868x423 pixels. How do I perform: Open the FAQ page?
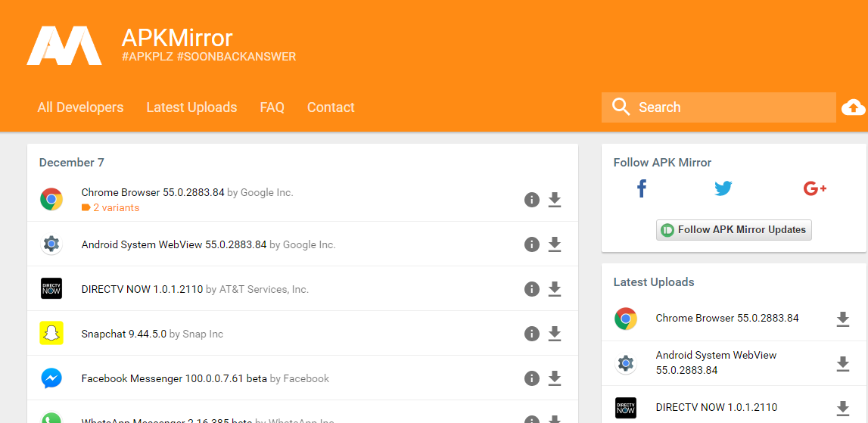pos(272,107)
